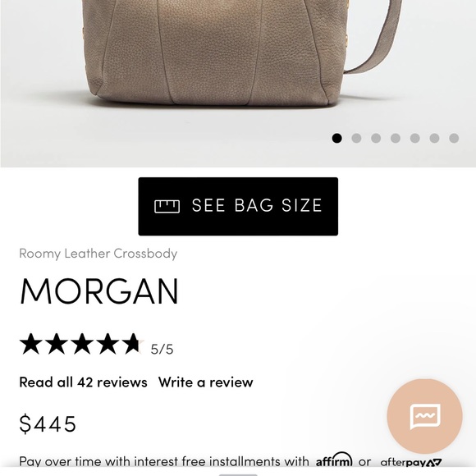476x476 pixels.
Task: Click the ruler icon on the bag size button
Action: (167, 207)
